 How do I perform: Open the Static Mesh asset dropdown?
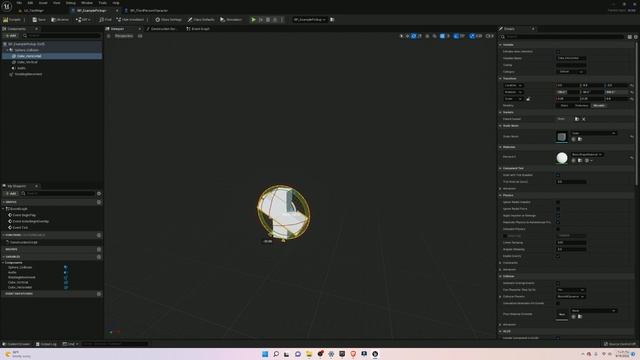click(x=593, y=133)
